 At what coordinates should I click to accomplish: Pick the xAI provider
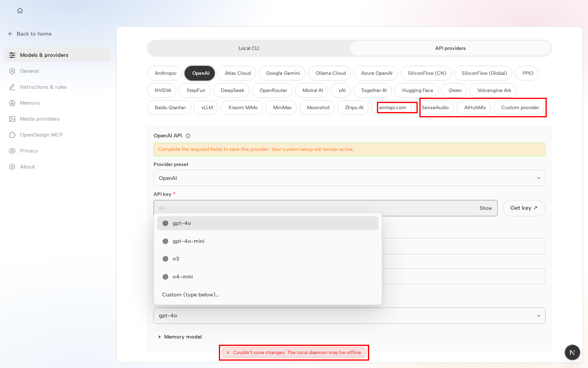coord(341,90)
